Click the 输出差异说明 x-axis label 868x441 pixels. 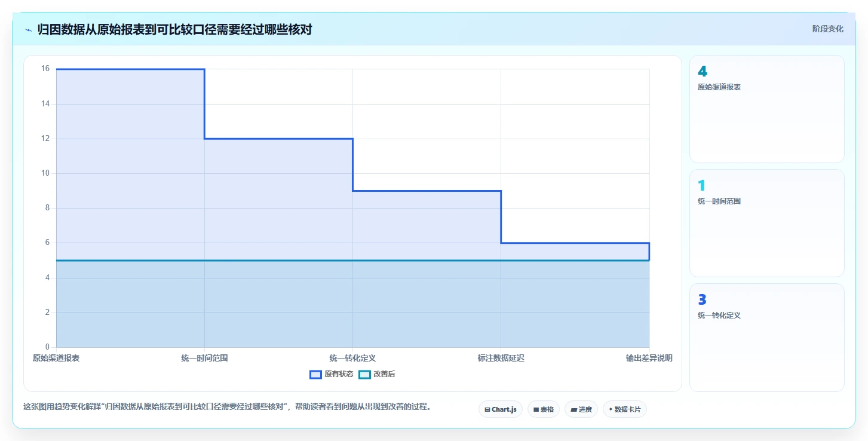pos(649,358)
